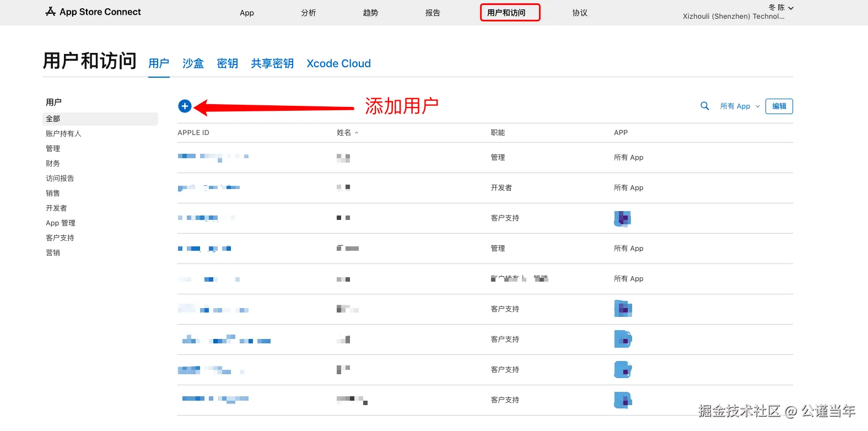The image size is (868, 431).
Task: Click the APP column header
Action: click(x=621, y=133)
